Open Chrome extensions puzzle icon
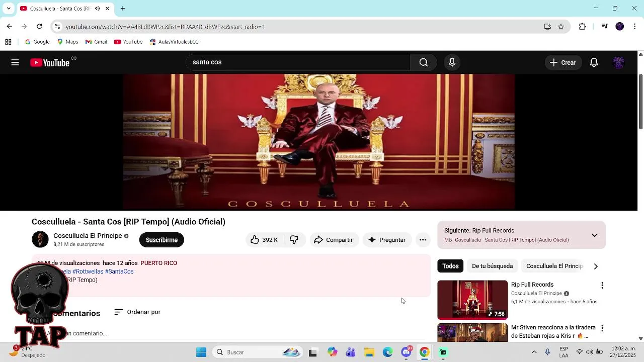This screenshot has height=362, width=644. tap(582, 27)
